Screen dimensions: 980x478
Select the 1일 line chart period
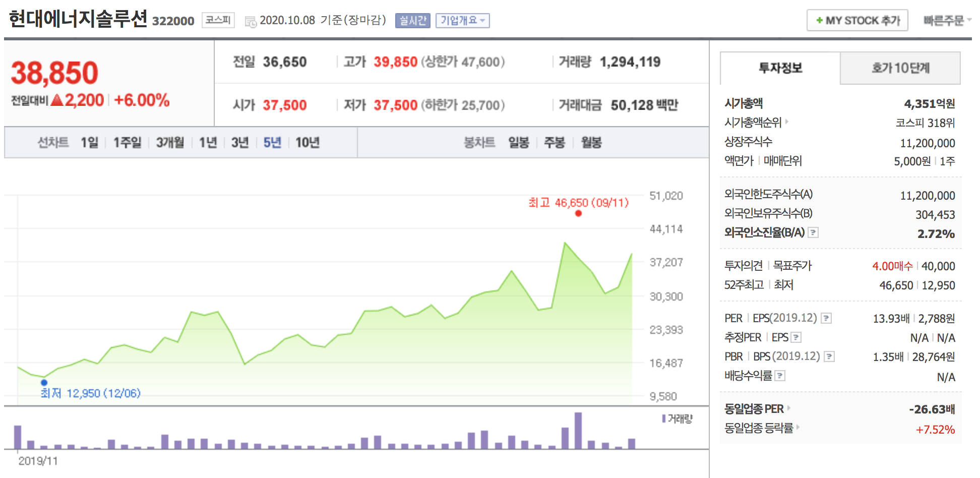click(90, 143)
